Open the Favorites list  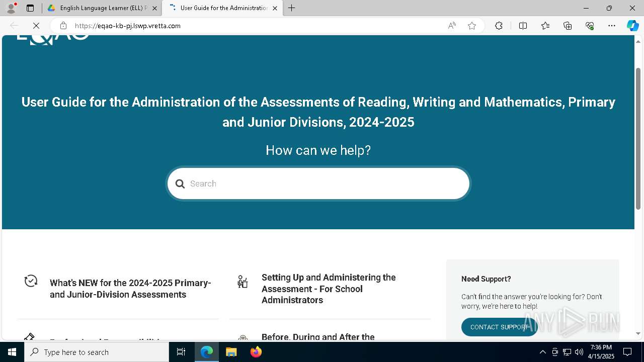tap(545, 26)
